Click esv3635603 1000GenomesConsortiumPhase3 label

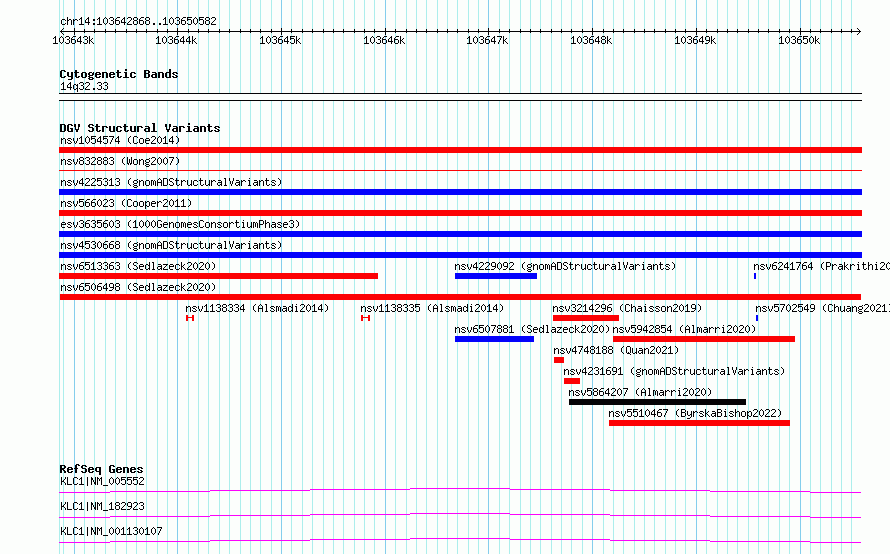click(180, 224)
